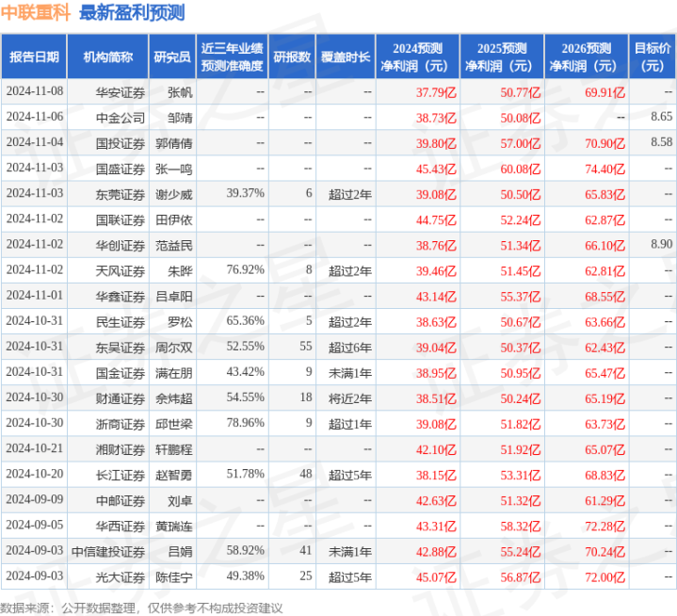Click institution 光大证券

[120, 576]
